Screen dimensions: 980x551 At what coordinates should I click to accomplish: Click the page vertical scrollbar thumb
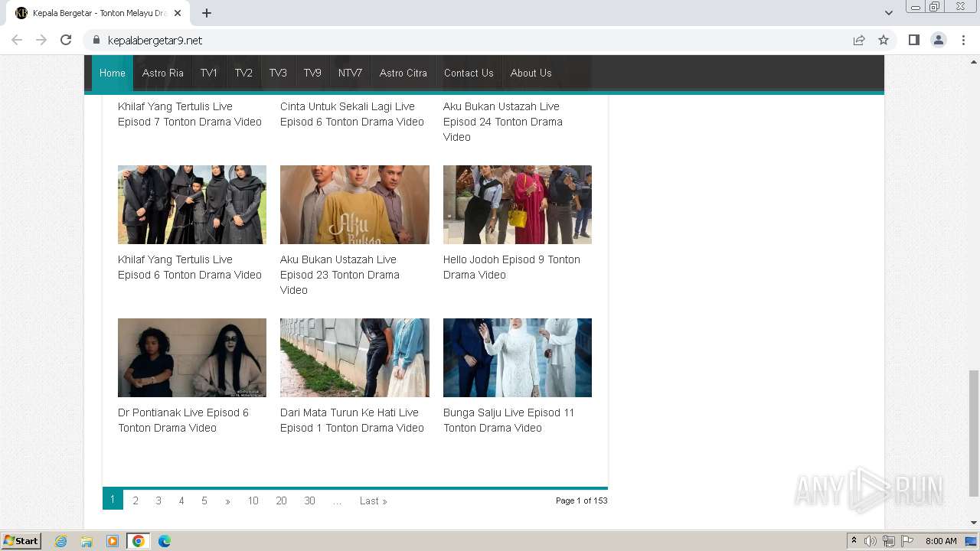pyautogui.click(x=973, y=433)
